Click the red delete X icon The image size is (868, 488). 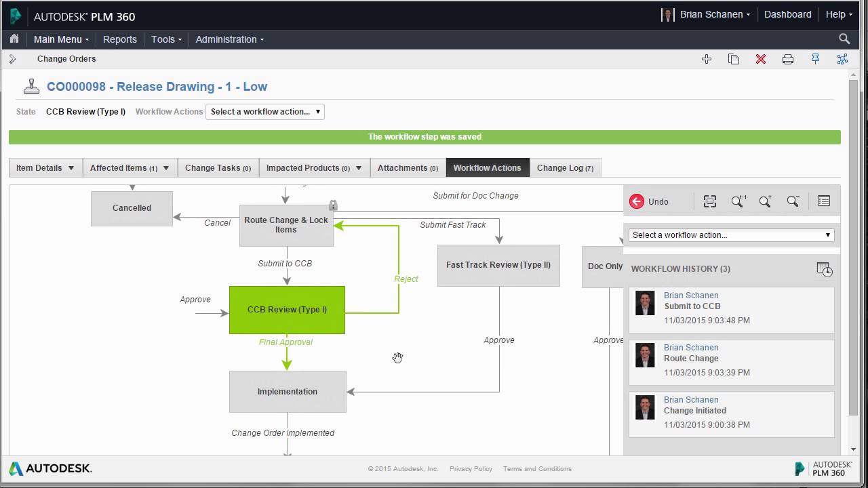point(761,59)
